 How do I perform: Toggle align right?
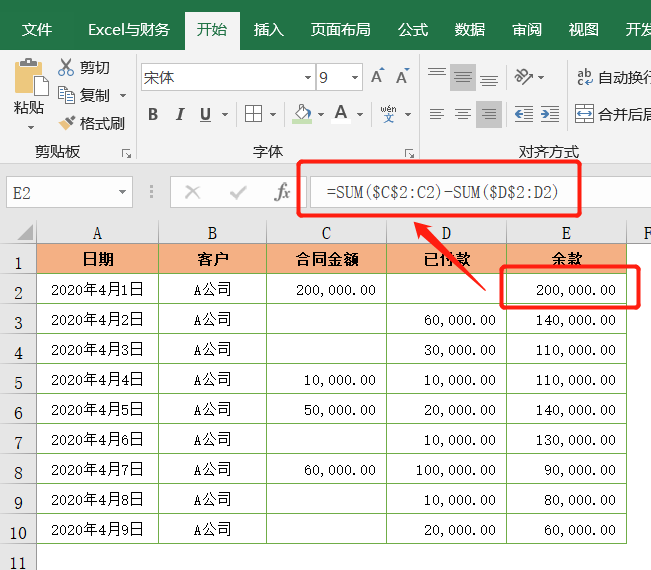tap(489, 114)
